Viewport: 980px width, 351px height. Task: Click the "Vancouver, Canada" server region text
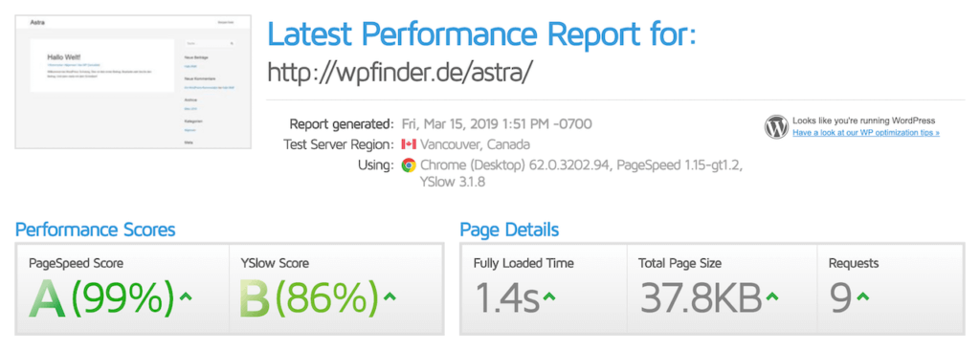[475, 144]
